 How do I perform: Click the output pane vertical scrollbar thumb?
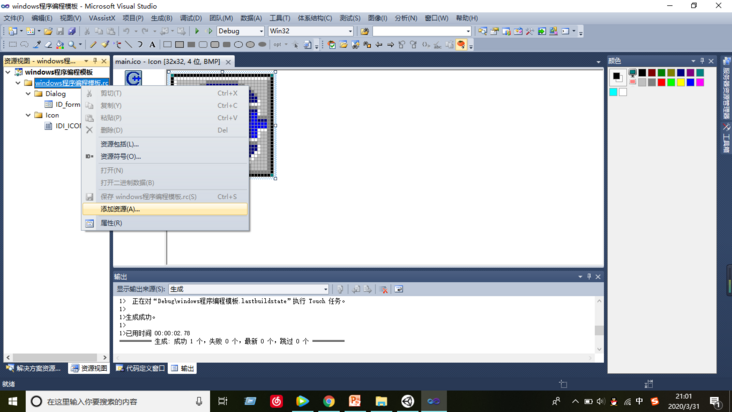tap(599, 330)
